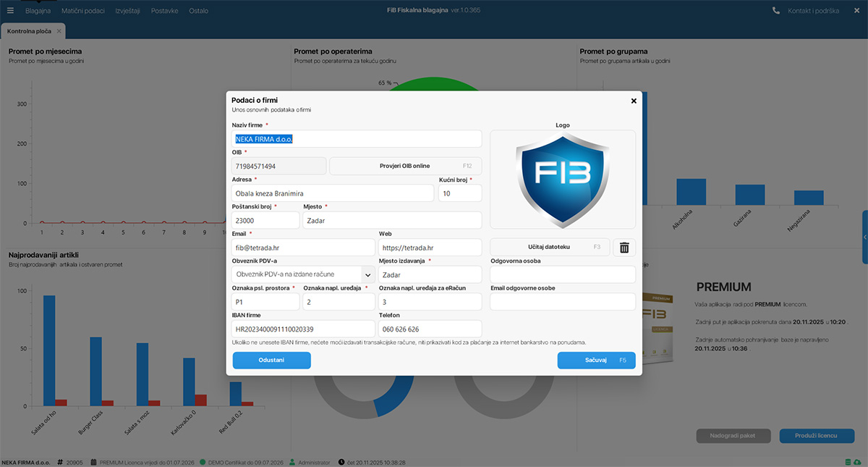This screenshot has height=467, width=868.
Task: Click the cloud upload icon in status bar
Action: tap(857, 462)
